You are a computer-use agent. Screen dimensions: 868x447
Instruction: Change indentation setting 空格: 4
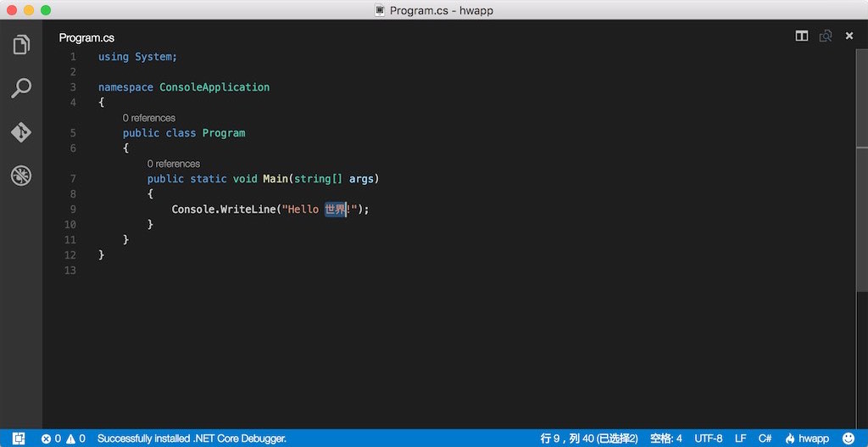coord(666,439)
